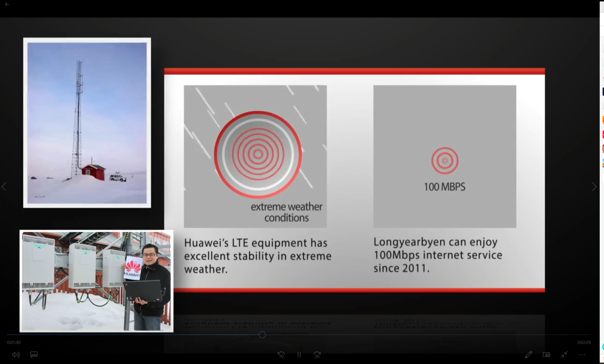Click the total duration 0:02:09
Image resolution: width=604 pixels, height=364 pixels.
pyautogui.click(x=584, y=343)
